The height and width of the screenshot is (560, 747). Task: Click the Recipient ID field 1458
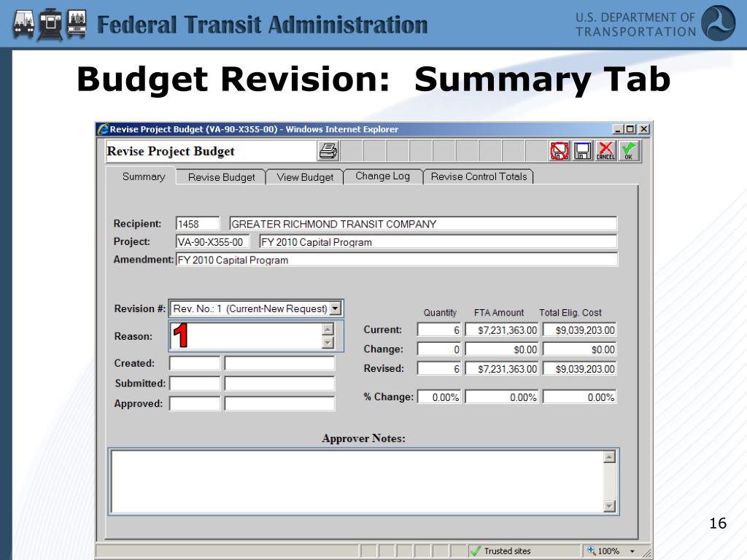(x=198, y=224)
